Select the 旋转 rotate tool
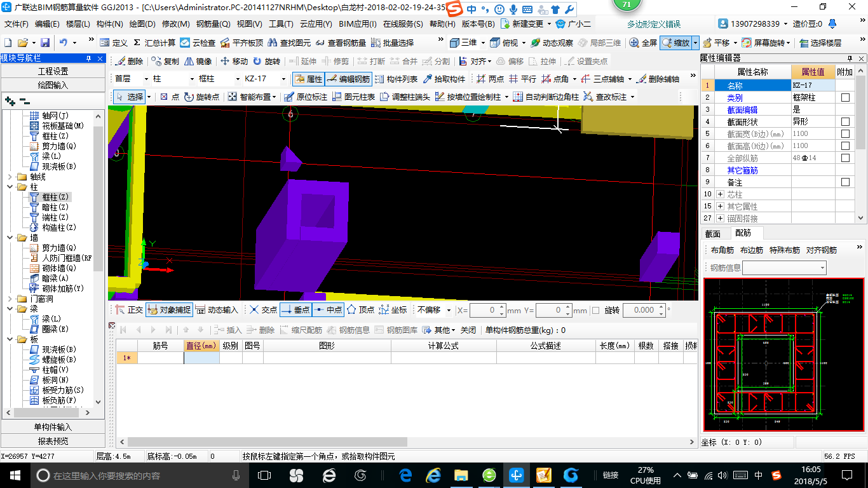 (266, 61)
